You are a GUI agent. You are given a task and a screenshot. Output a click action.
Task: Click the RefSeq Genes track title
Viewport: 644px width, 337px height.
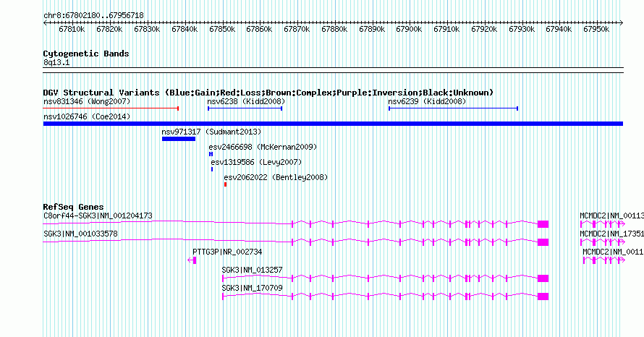pos(74,207)
